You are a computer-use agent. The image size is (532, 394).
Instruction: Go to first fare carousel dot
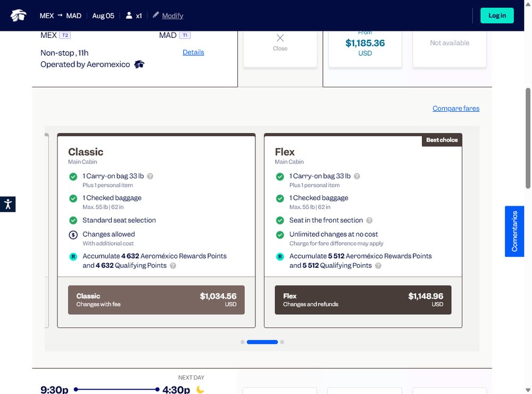(243, 342)
